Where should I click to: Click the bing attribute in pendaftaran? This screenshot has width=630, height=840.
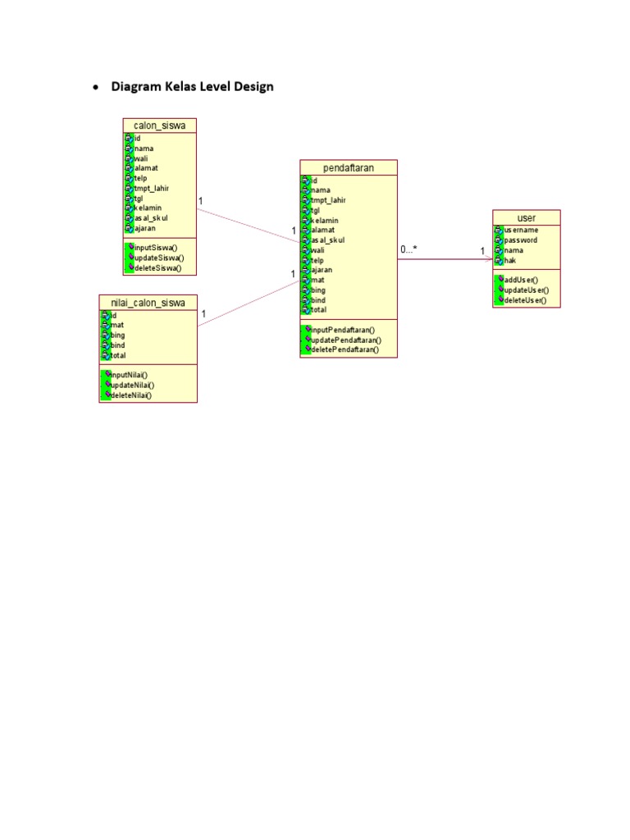(317, 290)
